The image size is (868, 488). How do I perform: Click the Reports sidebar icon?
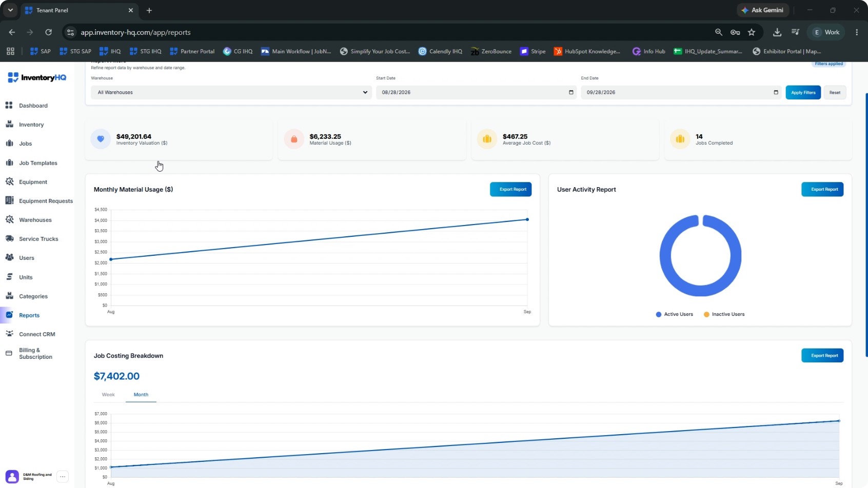(x=9, y=315)
